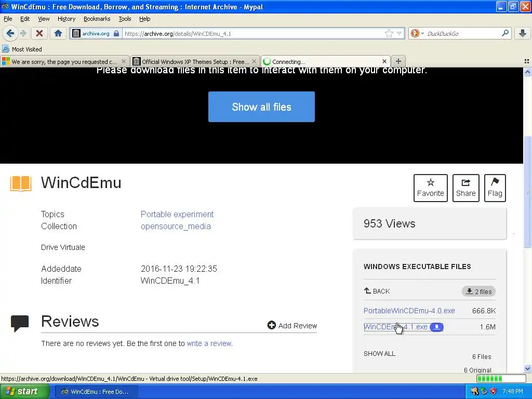Open the DuckDuckGo search engine selector
The width and height of the screenshot is (532, 399).
pyautogui.click(x=417, y=33)
